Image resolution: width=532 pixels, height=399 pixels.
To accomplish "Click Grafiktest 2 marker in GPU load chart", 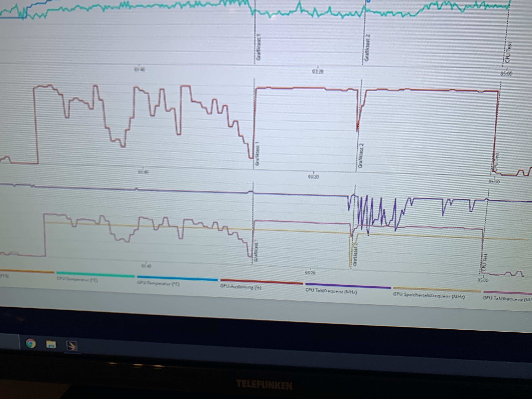I will tap(361, 156).
